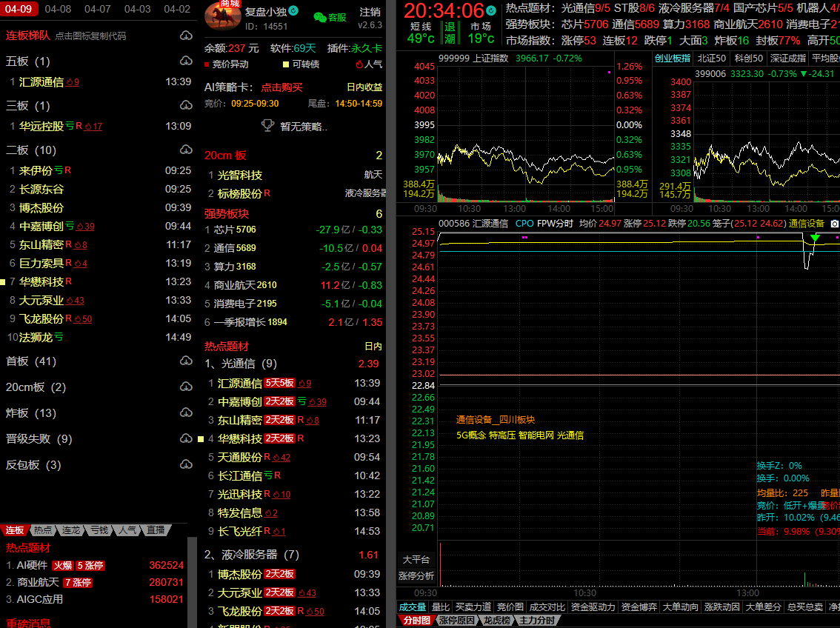Switch to the 涨停原因 tab
840x628 pixels.
pyautogui.click(x=456, y=621)
